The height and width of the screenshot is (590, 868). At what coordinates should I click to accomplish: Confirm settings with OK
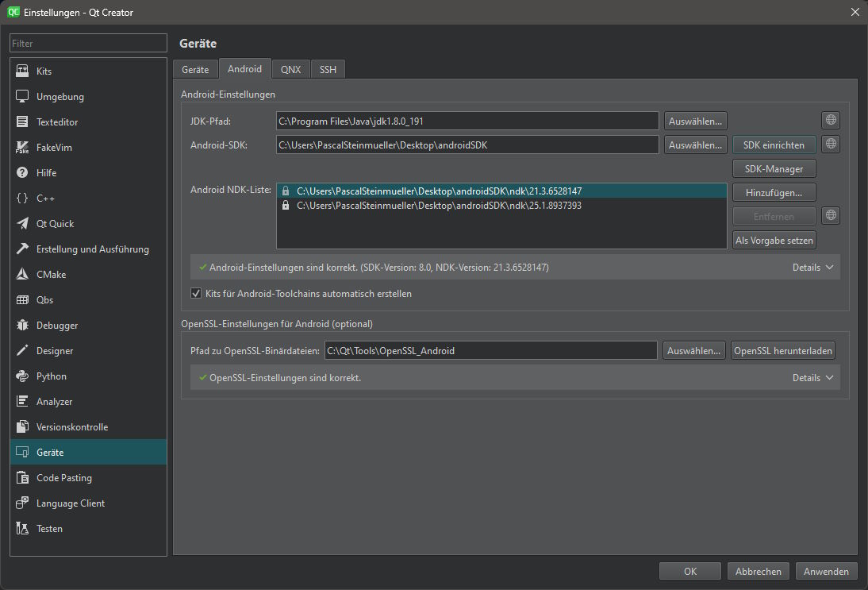pyautogui.click(x=690, y=571)
